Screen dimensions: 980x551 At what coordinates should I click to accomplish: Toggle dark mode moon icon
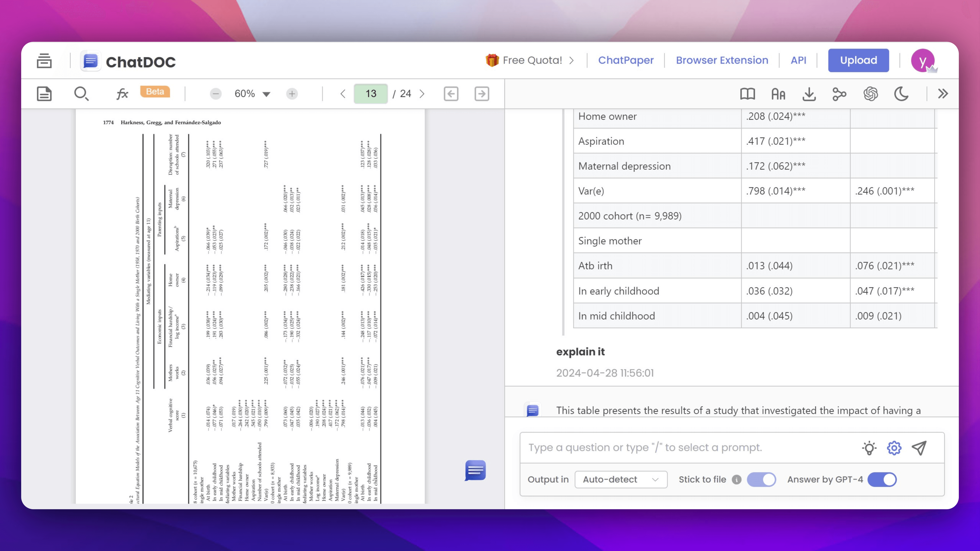click(x=901, y=94)
